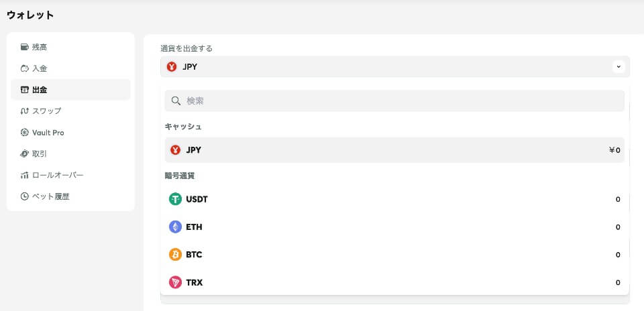Open the ベット履歴 bet history link
The width and height of the screenshot is (644, 311).
tap(51, 197)
